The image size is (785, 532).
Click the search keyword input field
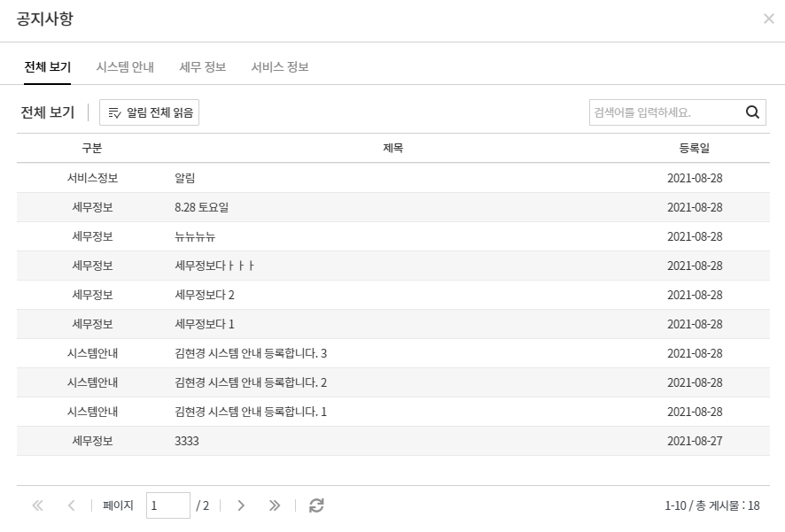click(665, 112)
